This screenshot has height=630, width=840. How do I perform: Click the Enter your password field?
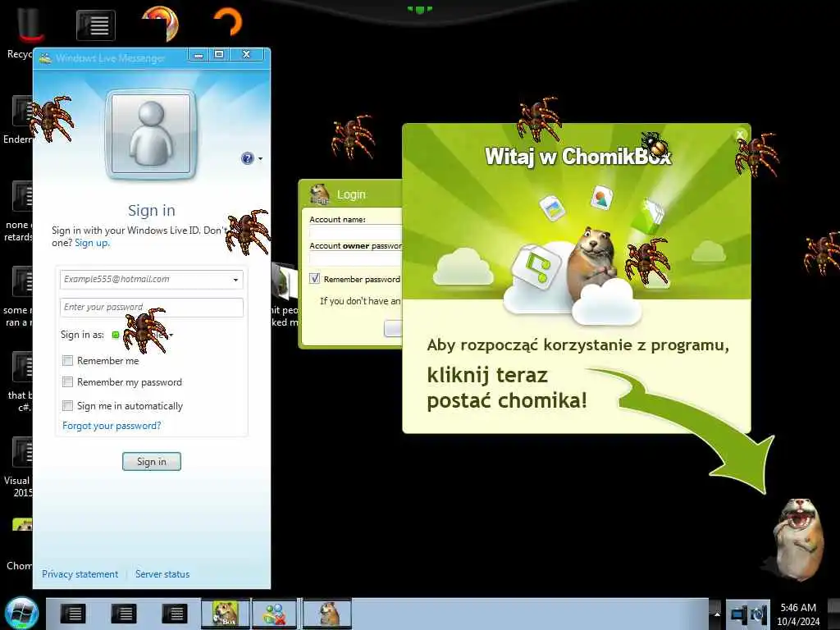(152, 307)
